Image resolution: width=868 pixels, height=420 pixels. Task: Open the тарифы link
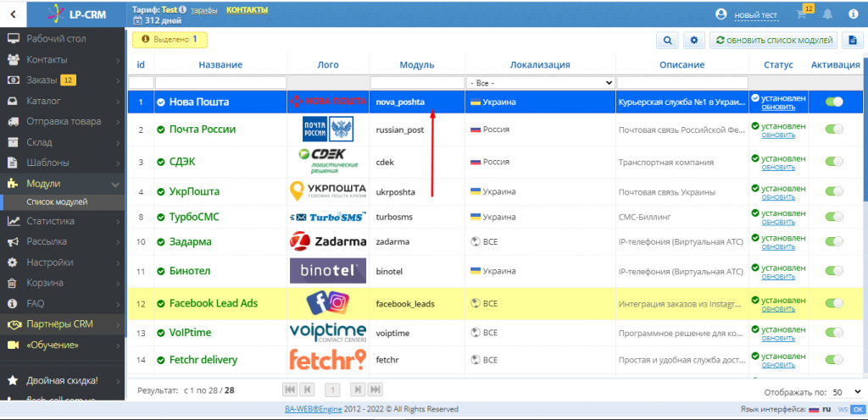click(203, 10)
